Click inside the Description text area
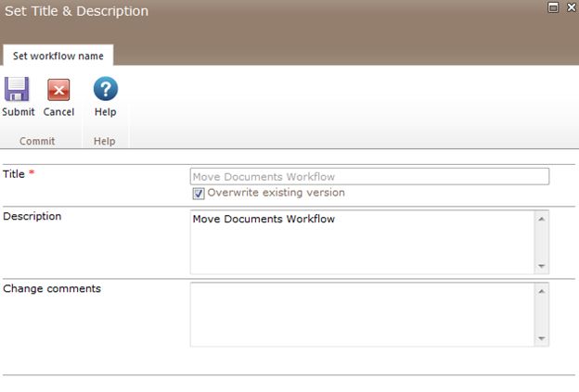579x392 pixels. pos(362,242)
